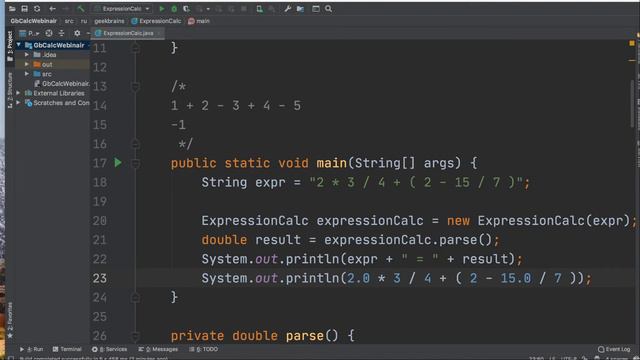The height and width of the screenshot is (360, 640).
Task: Open the Services tool window
Action: (x=109, y=349)
